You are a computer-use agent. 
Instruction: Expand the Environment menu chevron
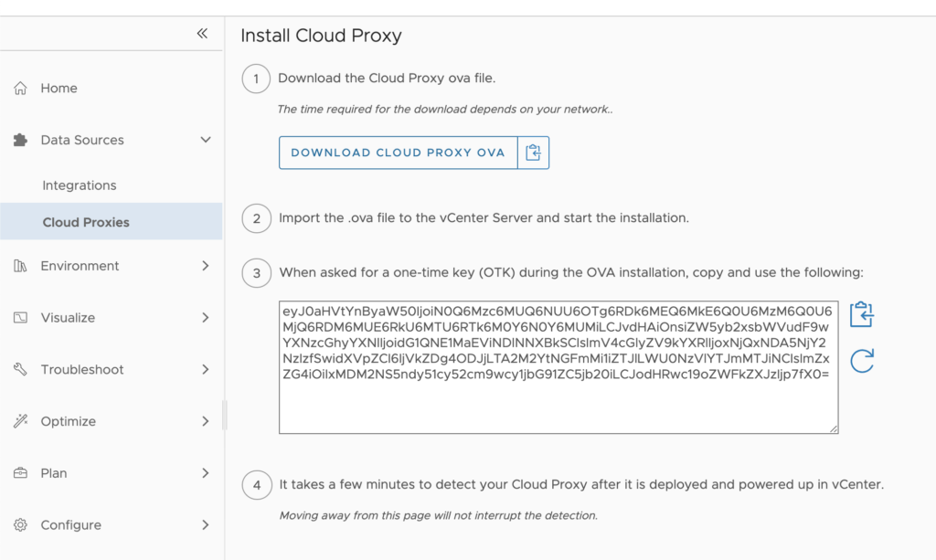coord(206,266)
